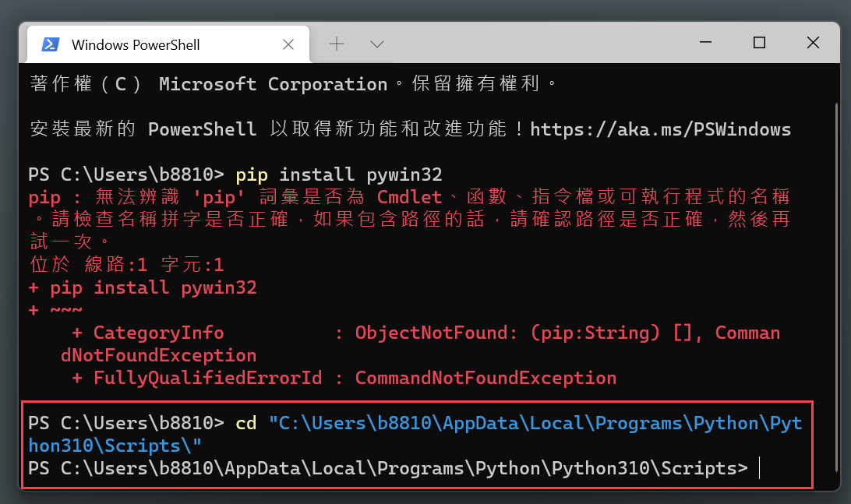
Task: Click the vertical scrollbar of the terminal
Action: click(x=836, y=287)
